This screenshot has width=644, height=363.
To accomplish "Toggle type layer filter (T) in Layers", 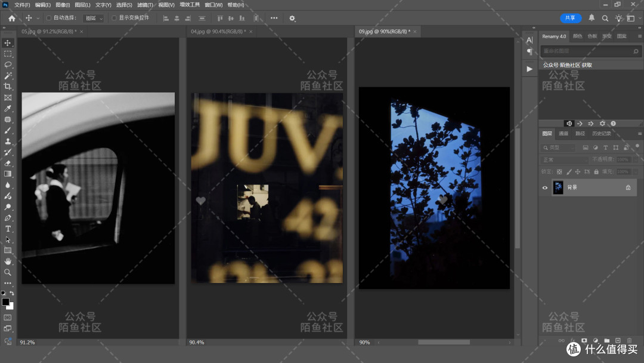I will coord(605,147).
